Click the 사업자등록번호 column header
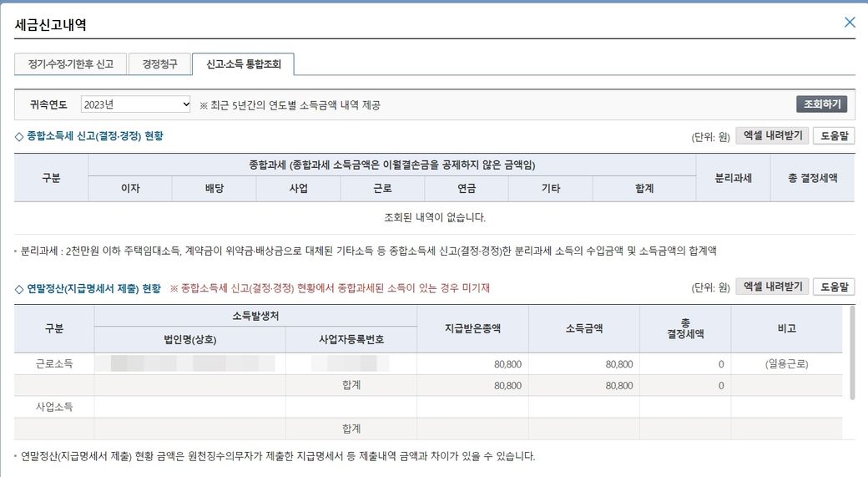Image resolution: width=868 pixels, height=477 pixels. [x=351, y=339]
